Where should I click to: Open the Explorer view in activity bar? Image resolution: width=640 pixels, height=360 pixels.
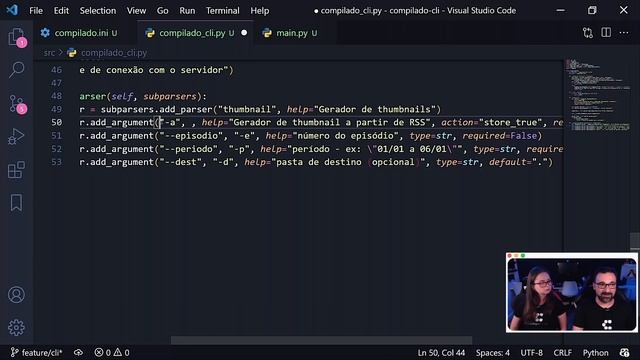(x=16, y=37)
